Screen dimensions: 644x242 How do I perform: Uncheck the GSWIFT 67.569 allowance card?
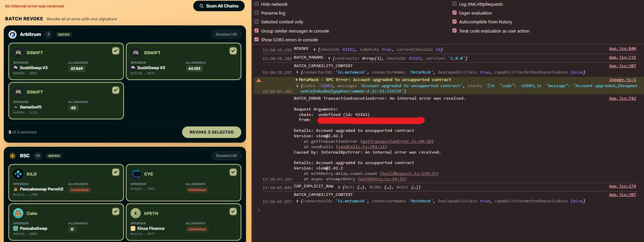pyautogui.click(x=115, y=51)
